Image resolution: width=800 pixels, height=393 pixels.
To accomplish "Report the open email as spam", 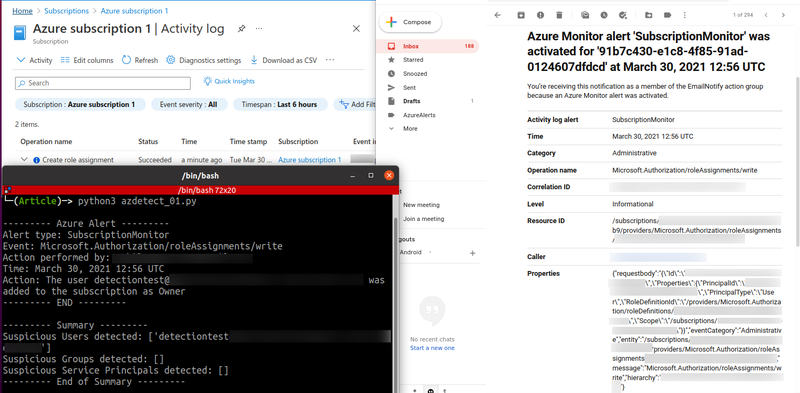I will (540, 15).
